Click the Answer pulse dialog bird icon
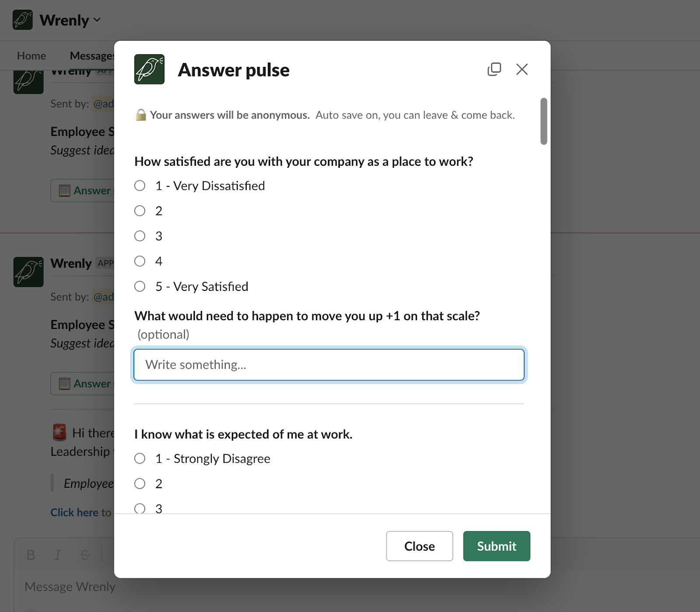Image resolution: width=700 pixels, height=612 pixels. 149,69
